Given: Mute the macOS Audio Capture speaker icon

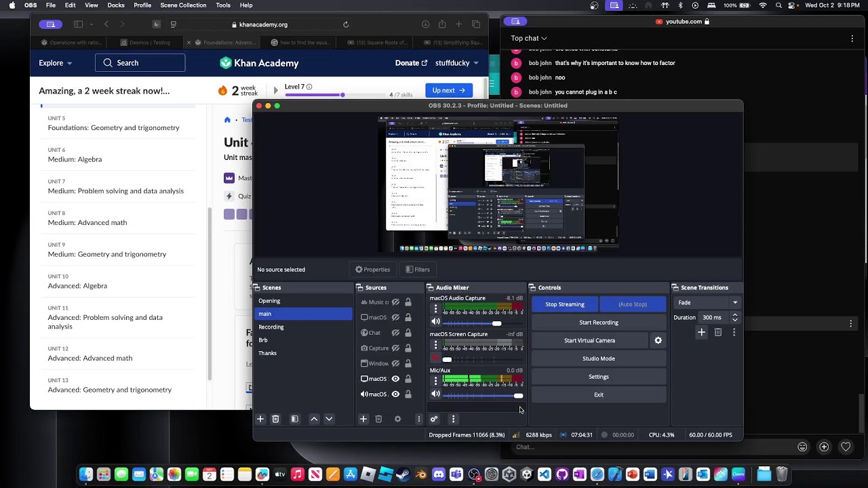Looking at the screenshot, I should tap(435, 322).
